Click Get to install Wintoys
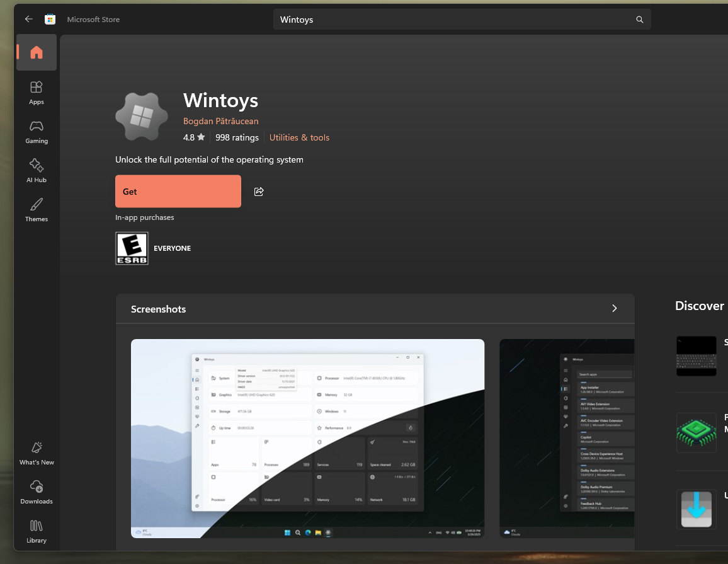This screenshot has width=728, height=564. click(178, 192)
